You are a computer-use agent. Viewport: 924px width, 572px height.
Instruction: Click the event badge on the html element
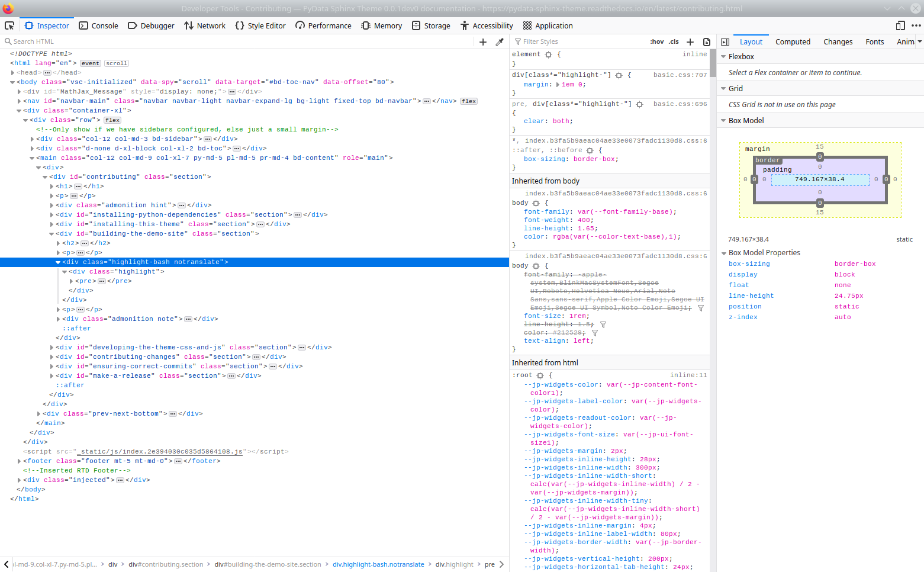tap(90, 63)
